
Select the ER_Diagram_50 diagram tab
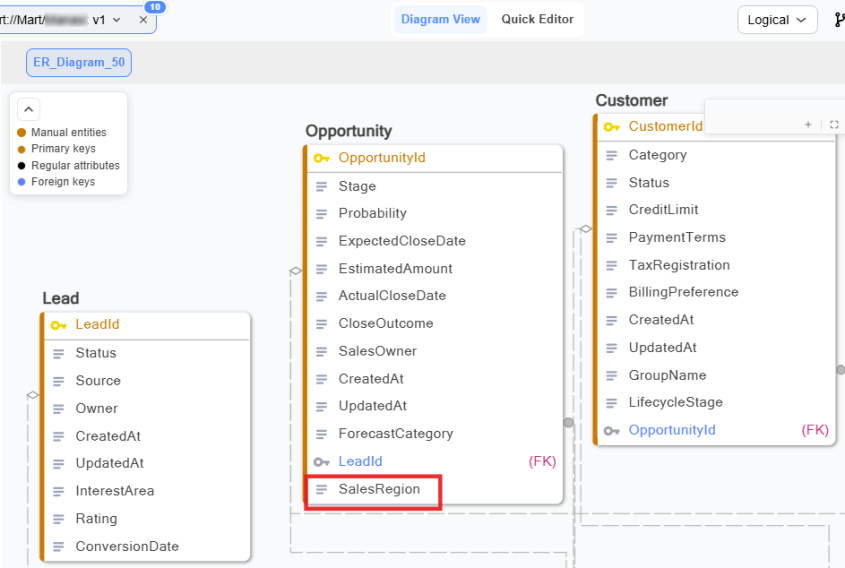pos(79,63)
